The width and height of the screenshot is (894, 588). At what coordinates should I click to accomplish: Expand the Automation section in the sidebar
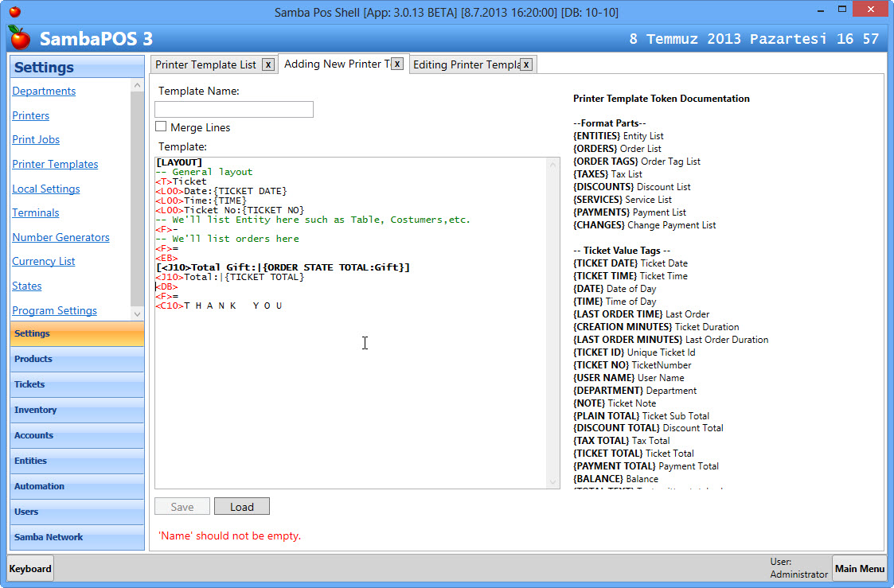point(76,486)
